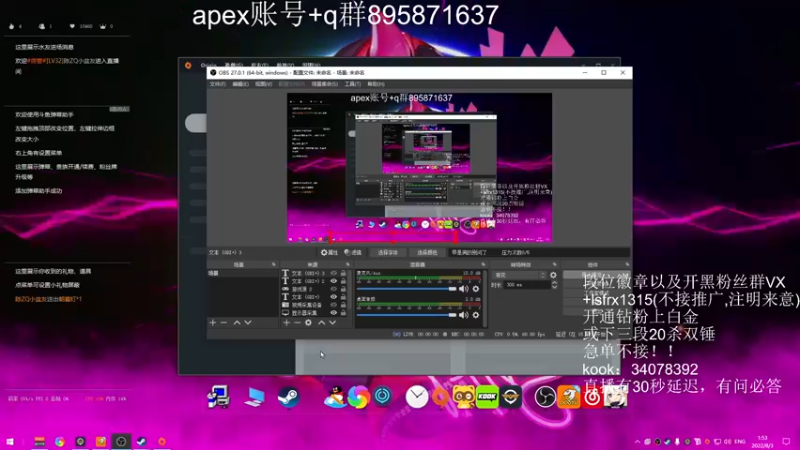Adjust the Desktop Audio volume slider
The width and height of the screenshot is (800, 450).
click(x=406, y=315)
